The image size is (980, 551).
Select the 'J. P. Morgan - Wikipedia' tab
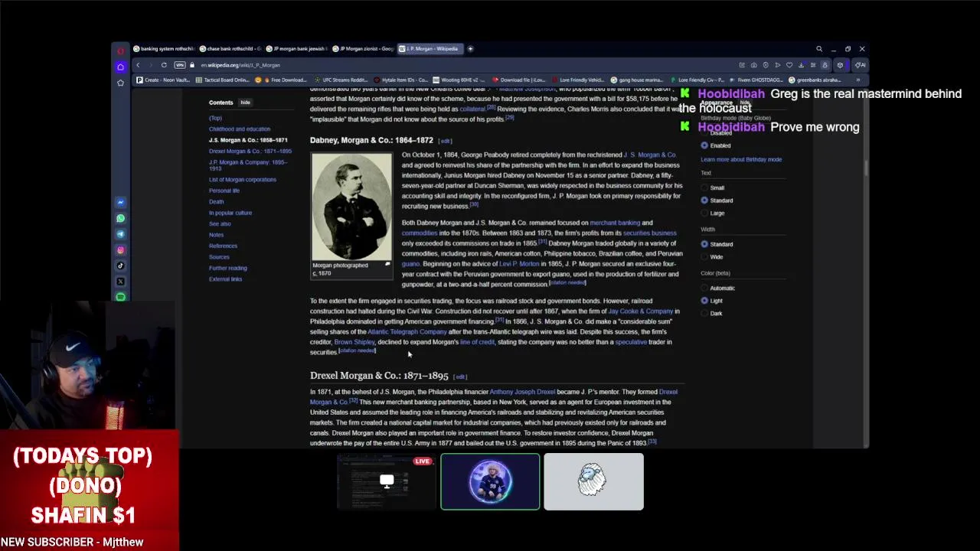click(x=429, y=49)
